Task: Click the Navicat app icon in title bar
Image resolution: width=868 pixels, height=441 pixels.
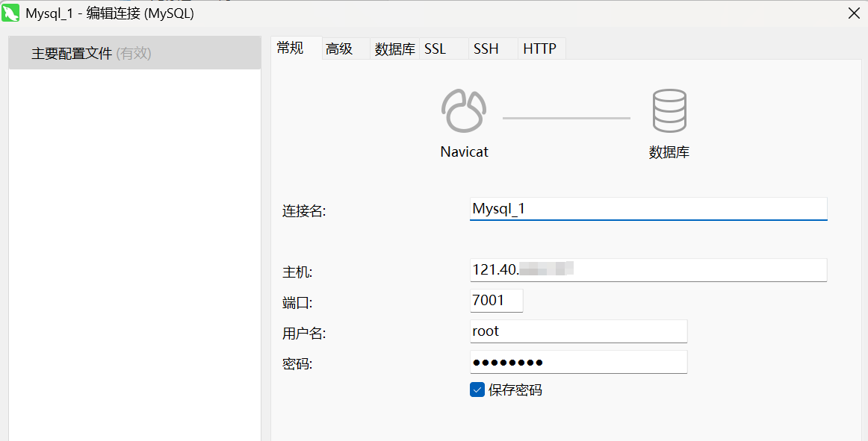Action: (x=10, y=13)
